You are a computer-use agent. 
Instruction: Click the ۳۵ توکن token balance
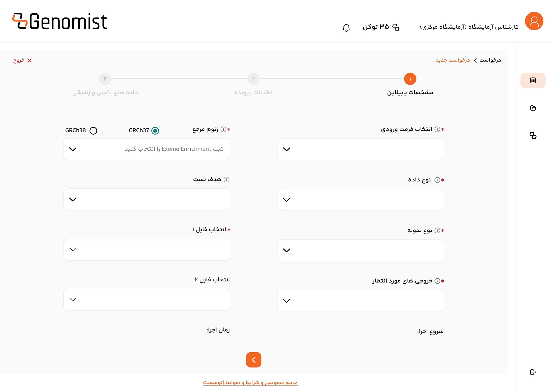[376, 27]
